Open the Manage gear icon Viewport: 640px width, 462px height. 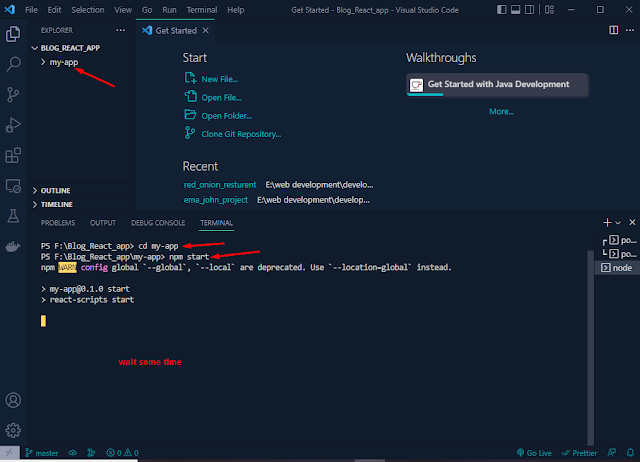[13, 430]
